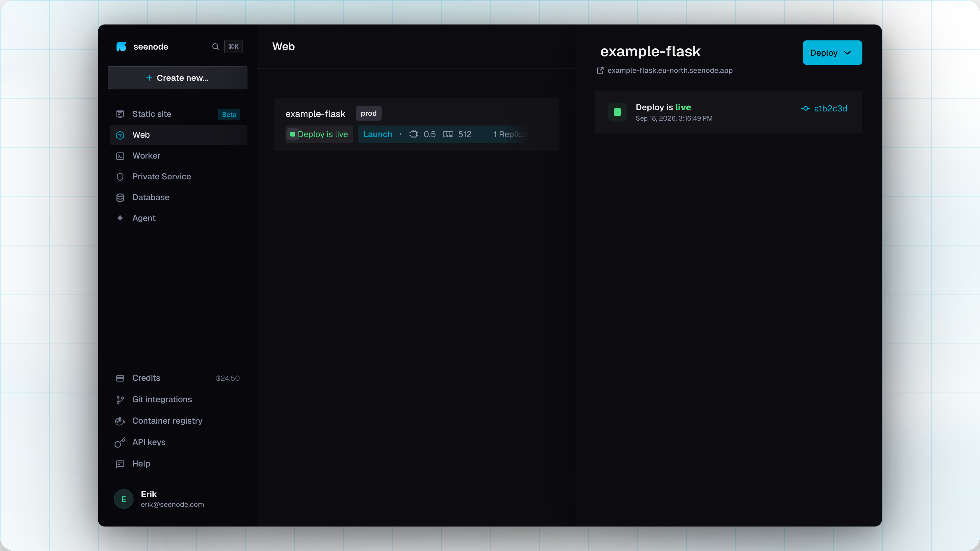Click the Worker terminal icon
This screenshot has height=551, width=980.
[120, 156]
